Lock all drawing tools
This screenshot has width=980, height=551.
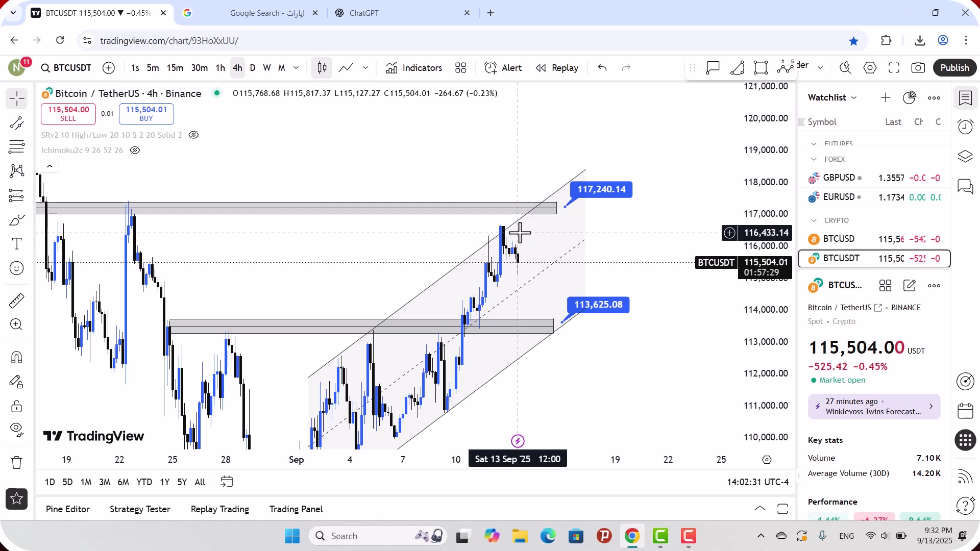tap(17, 406)
